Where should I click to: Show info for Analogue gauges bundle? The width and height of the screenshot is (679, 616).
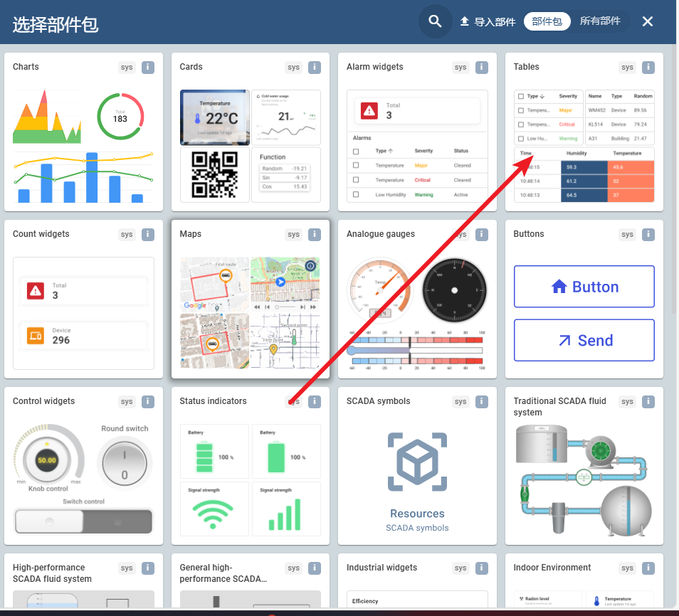point(482,234)
